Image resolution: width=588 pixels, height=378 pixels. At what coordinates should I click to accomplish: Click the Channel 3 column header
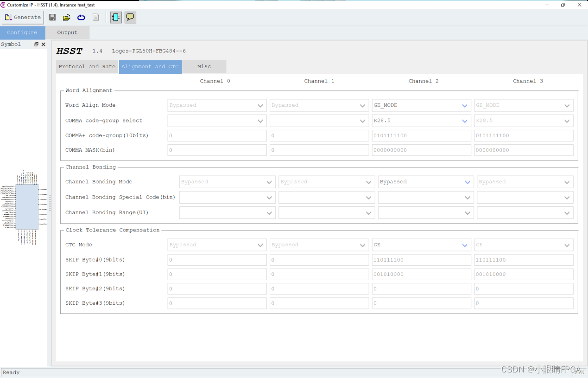pos(528,81)
